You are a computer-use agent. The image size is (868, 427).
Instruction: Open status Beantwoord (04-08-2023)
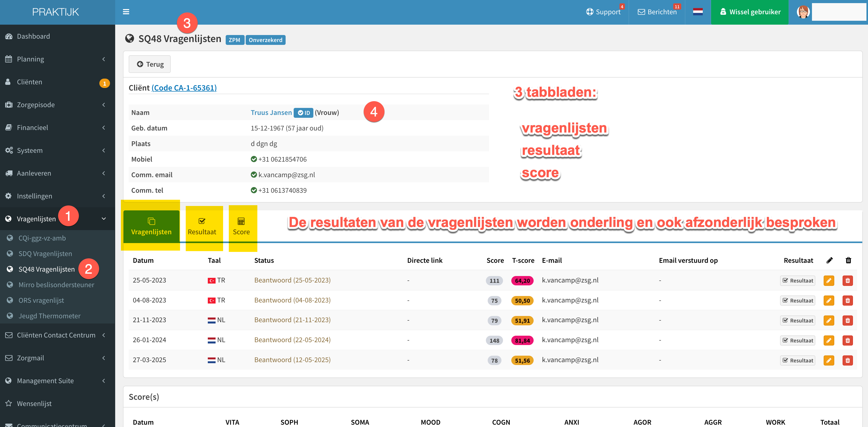(x=292, y=300)
